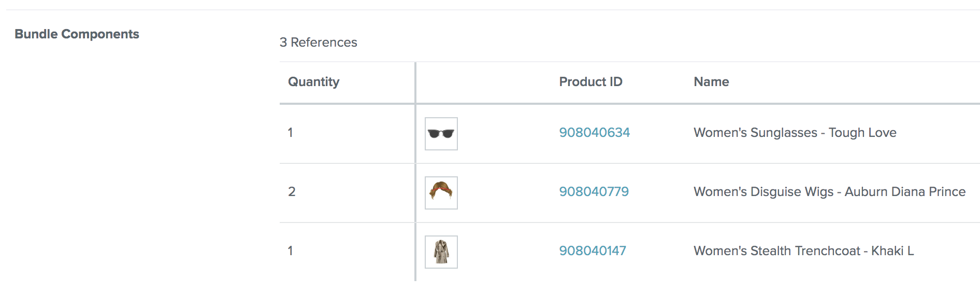This screenshot has width=980, height=306.
Task: Click the Product ID column header
Action: pos(590,82)
